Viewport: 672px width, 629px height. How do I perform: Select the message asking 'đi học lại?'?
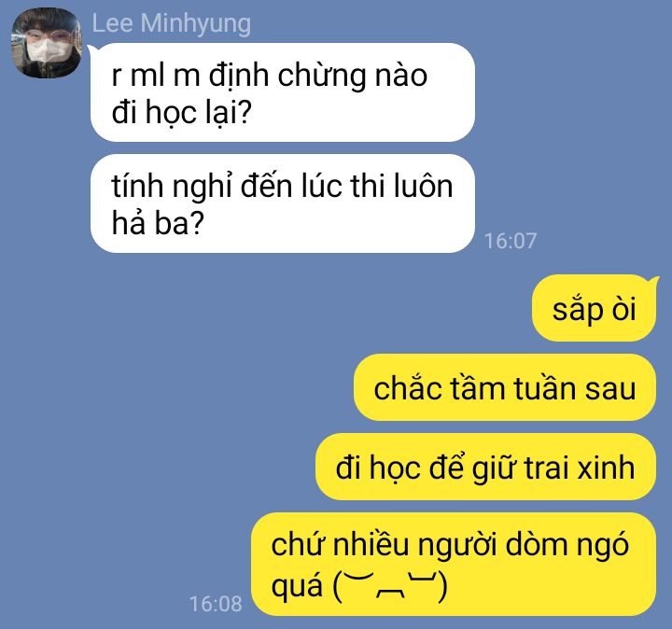coord(283,92)
